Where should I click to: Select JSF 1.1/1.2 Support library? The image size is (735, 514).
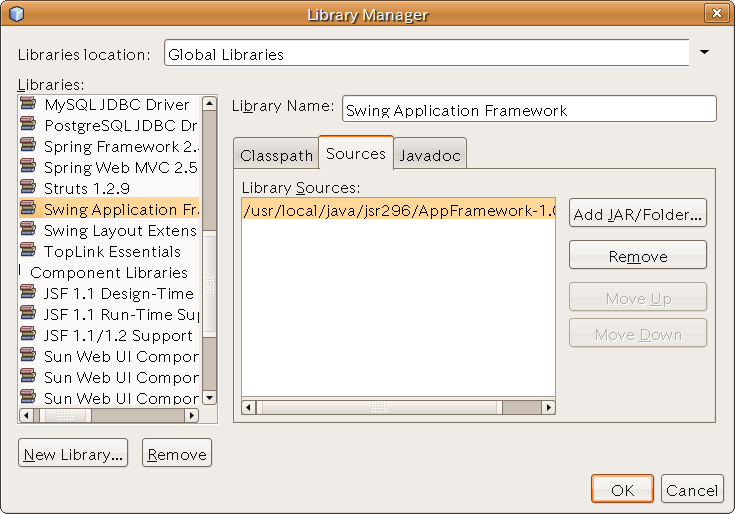118,336
